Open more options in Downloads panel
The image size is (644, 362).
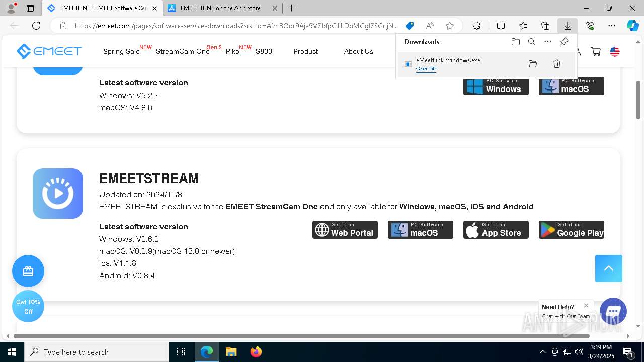(548, 42)
